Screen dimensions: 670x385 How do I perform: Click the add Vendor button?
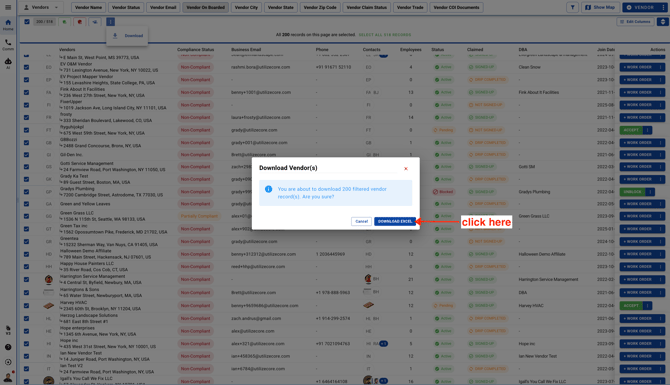[x=641, y=7]
